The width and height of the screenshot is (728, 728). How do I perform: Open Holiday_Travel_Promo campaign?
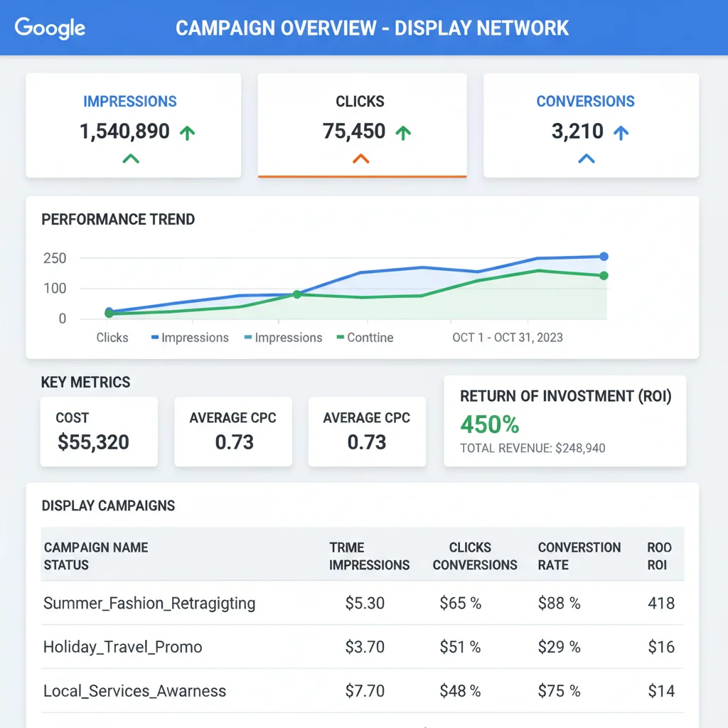point(122,647)
